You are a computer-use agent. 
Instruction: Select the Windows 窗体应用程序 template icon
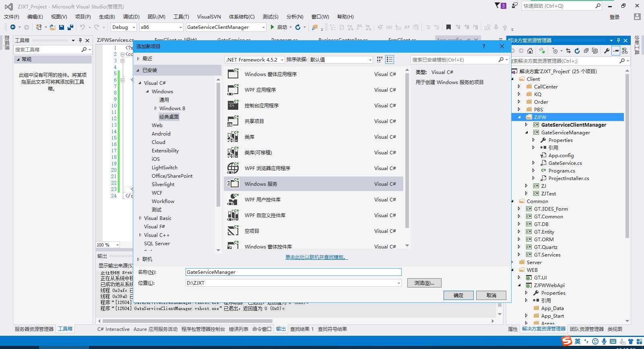point(233,74)
